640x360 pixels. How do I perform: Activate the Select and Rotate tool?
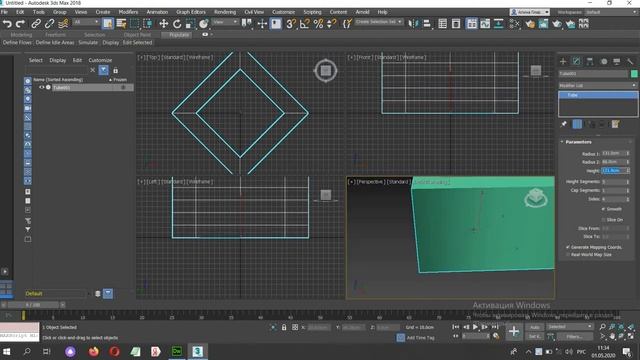177,24
